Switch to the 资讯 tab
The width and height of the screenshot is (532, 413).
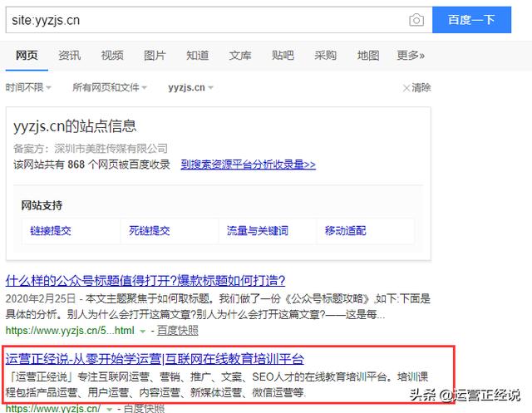pyautogui.click(x=69, y=56)
